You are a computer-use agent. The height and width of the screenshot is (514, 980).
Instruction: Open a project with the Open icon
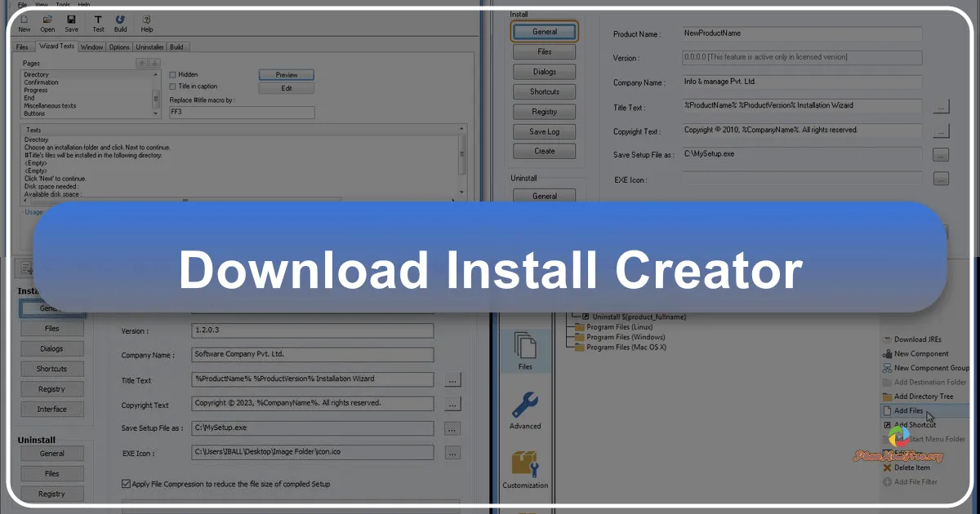(x=47, y=23)
